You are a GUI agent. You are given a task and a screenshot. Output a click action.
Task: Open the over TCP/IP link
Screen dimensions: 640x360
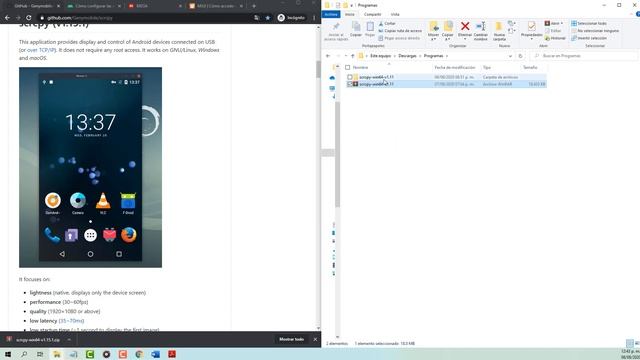point(41,50)
